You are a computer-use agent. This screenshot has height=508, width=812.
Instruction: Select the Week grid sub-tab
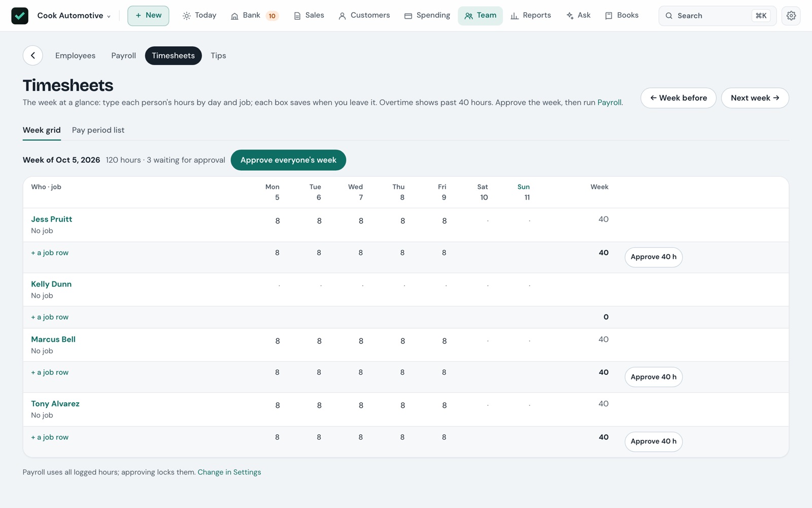coord(42,131)
